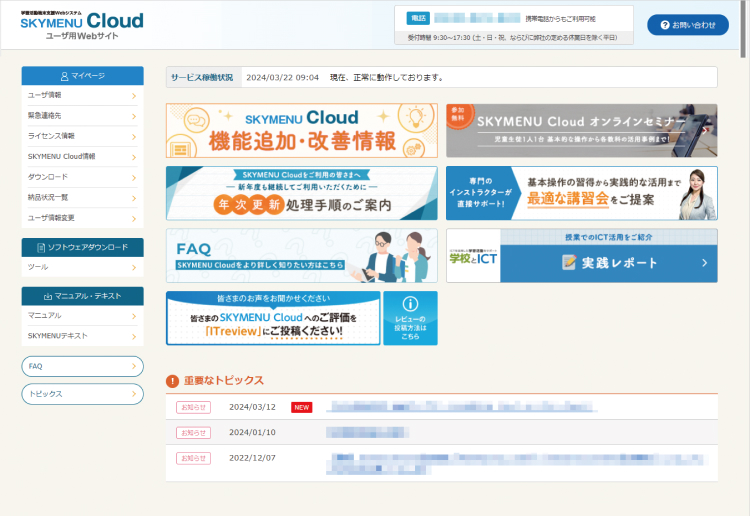Viewport: 750px width, 516px height.
Task: Click the chevron next to 緊急連絡先
Action: pos(134,116)
